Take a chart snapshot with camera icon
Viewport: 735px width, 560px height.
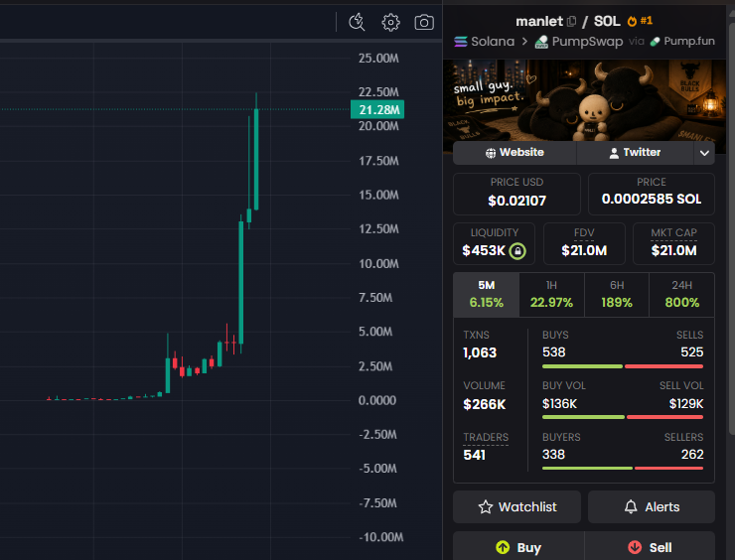coord(424,22)
